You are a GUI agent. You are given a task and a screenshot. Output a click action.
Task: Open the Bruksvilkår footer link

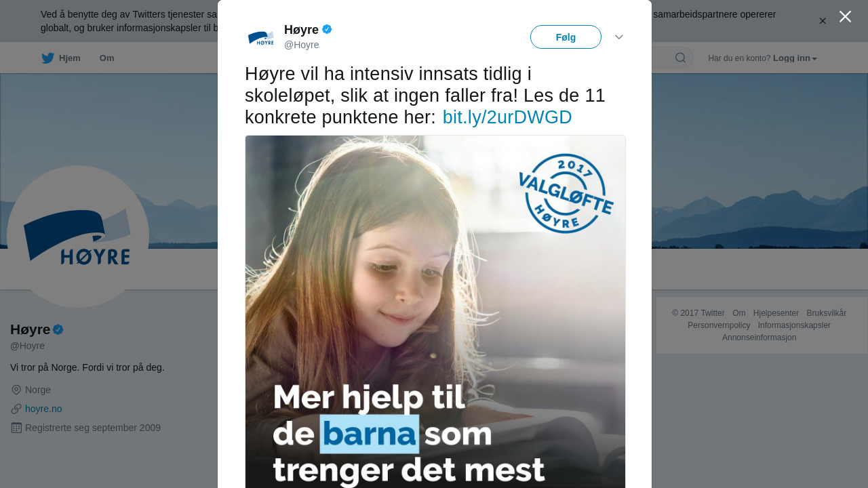point(827,313)
